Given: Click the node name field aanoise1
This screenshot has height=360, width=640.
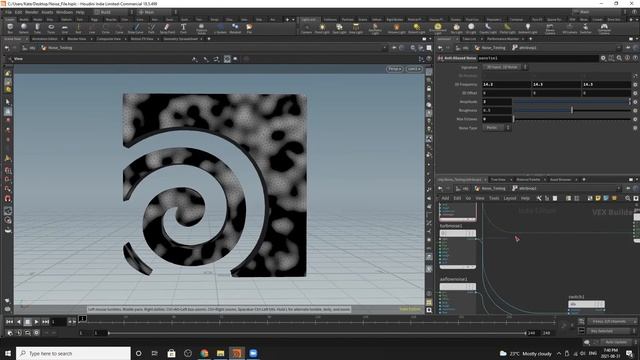Looking at the screenshot, I should coord(538,58).
